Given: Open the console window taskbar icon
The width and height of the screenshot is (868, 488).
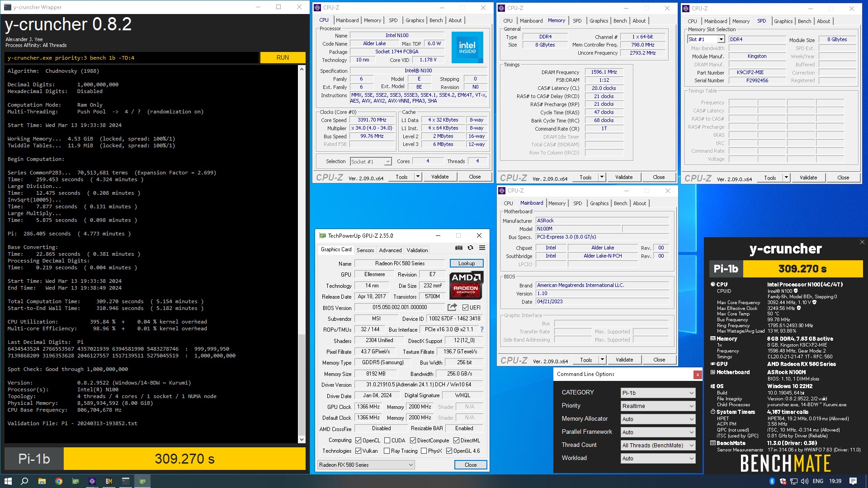Looking at the screenshot, I should [126, 481].
